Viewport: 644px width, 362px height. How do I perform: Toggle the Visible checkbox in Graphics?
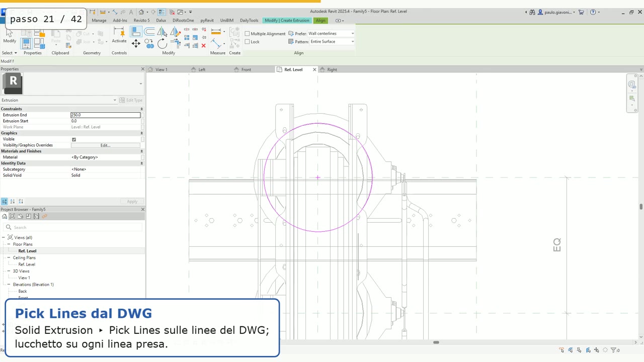tap(74, 139)
